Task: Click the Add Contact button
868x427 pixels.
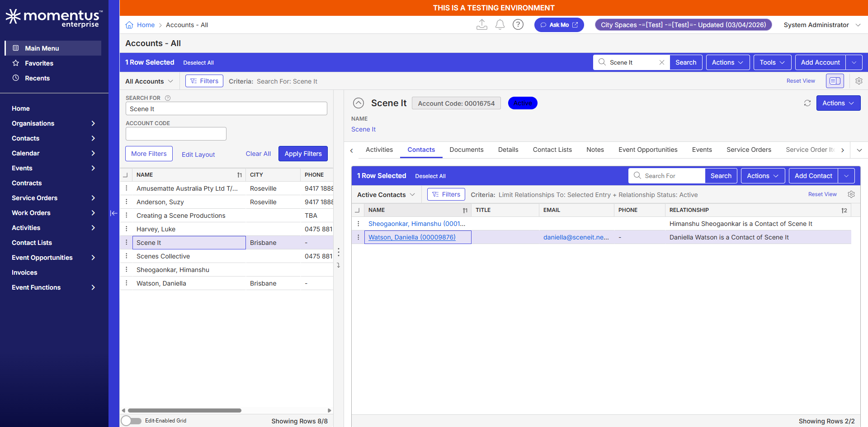Action: [x=813, y=176]
